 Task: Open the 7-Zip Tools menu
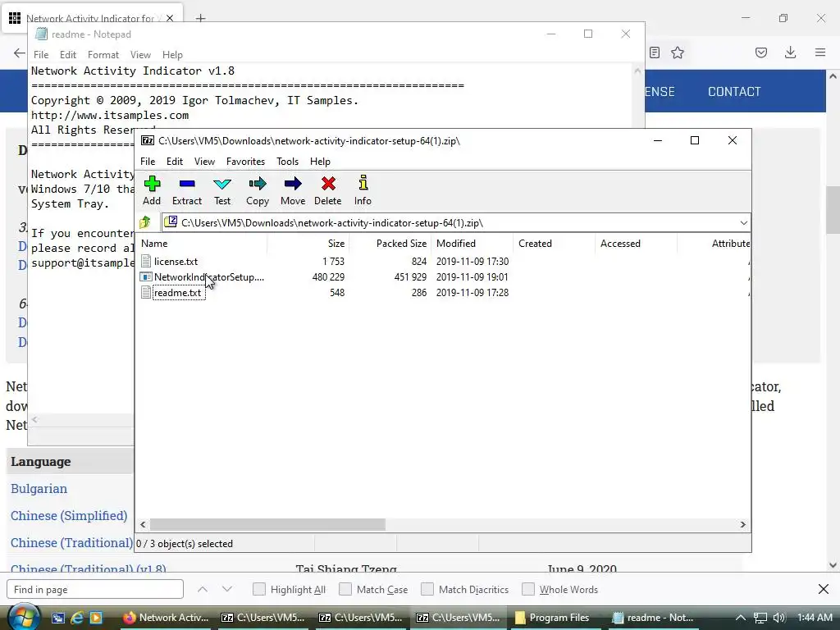(x=287, y=162)
